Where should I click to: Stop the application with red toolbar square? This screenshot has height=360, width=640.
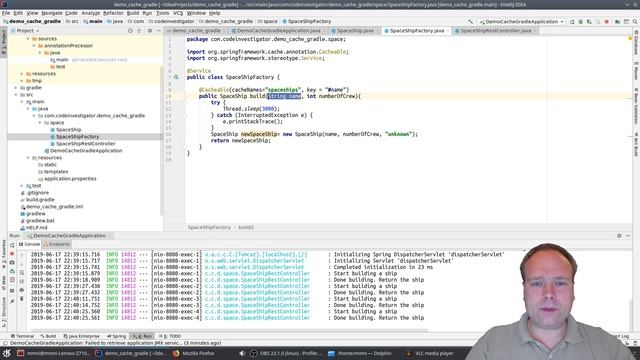607,22
